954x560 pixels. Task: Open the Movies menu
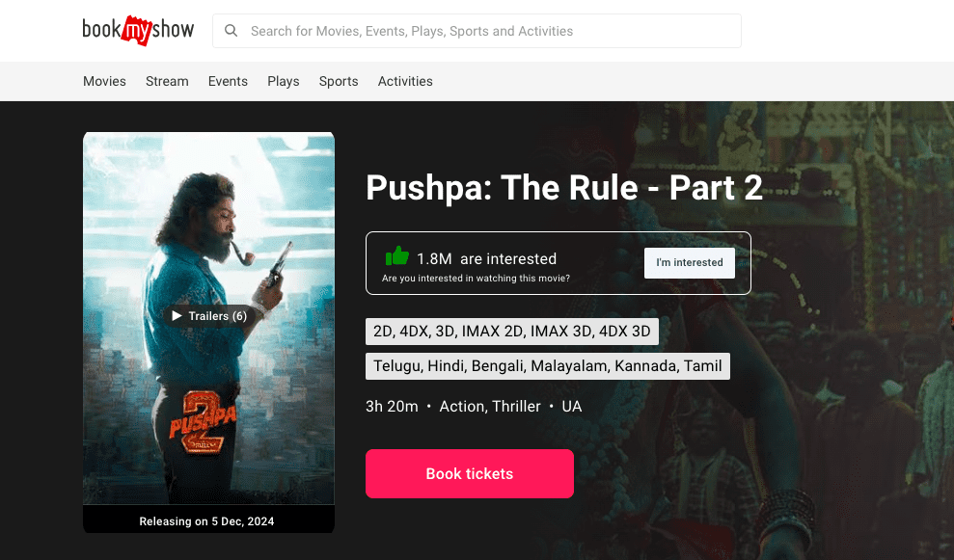point(104,82)
